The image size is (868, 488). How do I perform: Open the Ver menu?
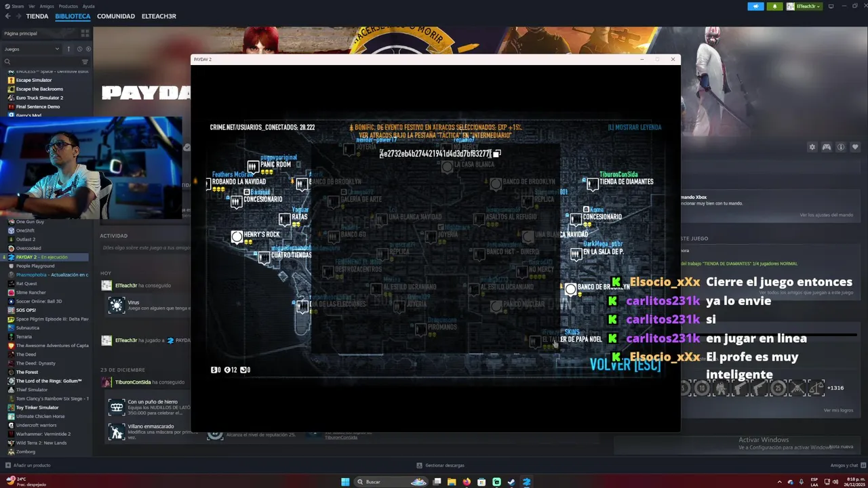pyautogui.click(x=32, y=6)
